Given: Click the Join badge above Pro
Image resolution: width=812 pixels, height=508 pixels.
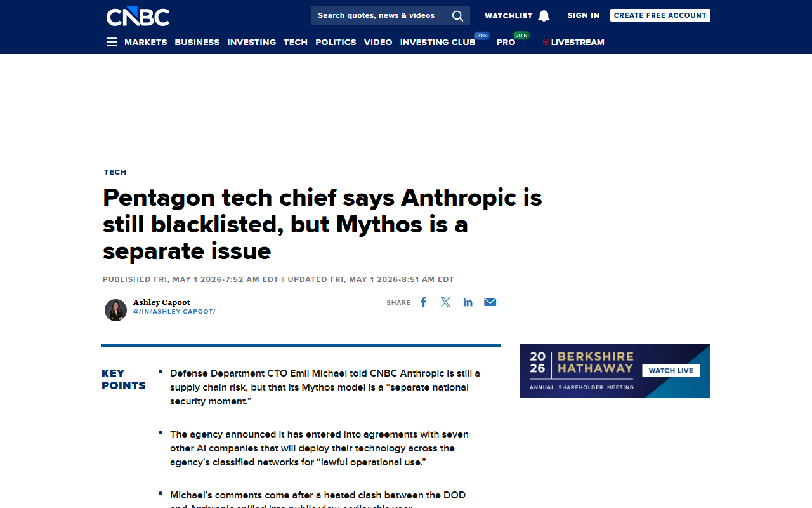Looking at the screenshot, I should point(521,36).
